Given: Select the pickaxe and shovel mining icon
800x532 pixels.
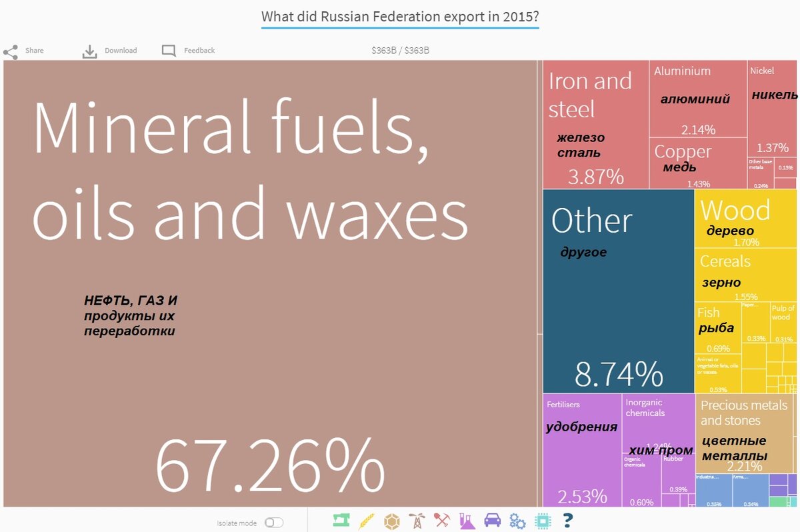Looking at the screenshot, I should [x=441, y=521].
